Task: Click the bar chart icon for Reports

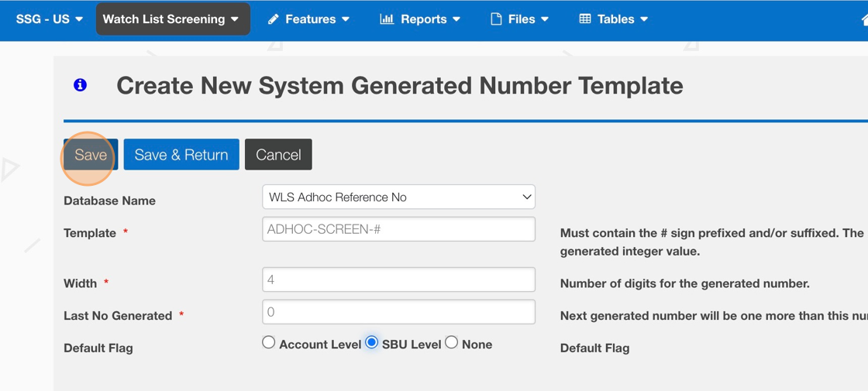Action: 386,19
